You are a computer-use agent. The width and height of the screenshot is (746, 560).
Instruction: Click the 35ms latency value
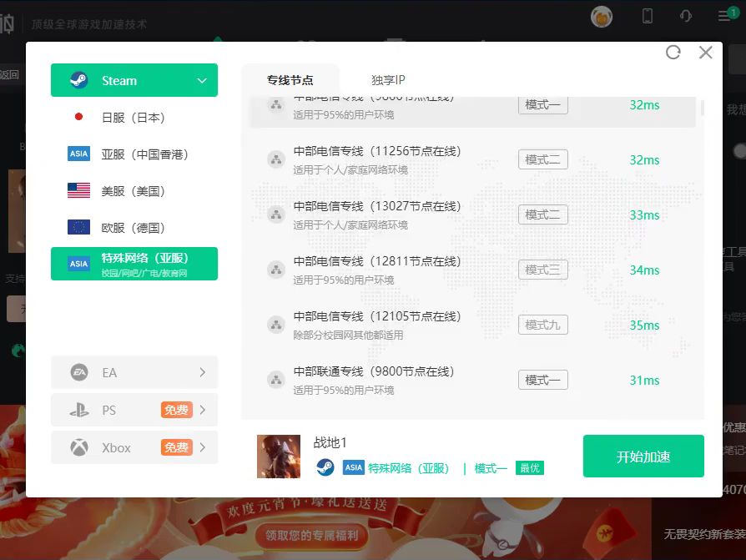click(644, 325)
